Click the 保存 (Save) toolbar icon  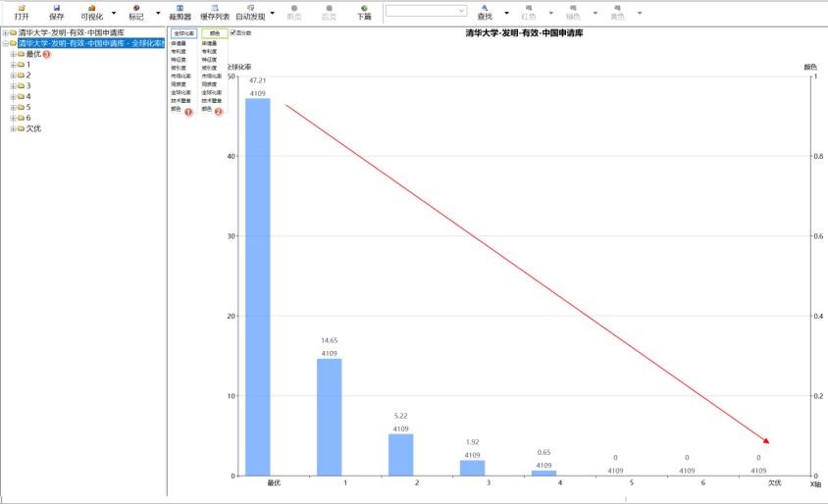tap(57, 12)
